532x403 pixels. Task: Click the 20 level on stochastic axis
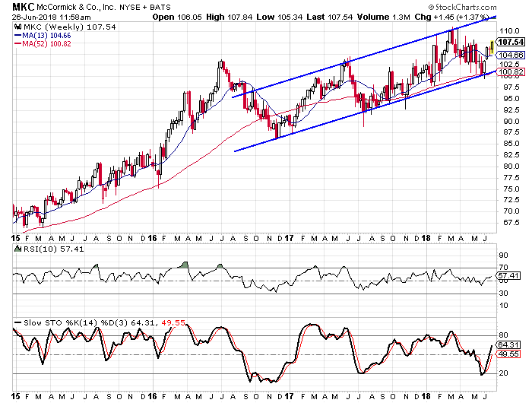pos(503,373)
